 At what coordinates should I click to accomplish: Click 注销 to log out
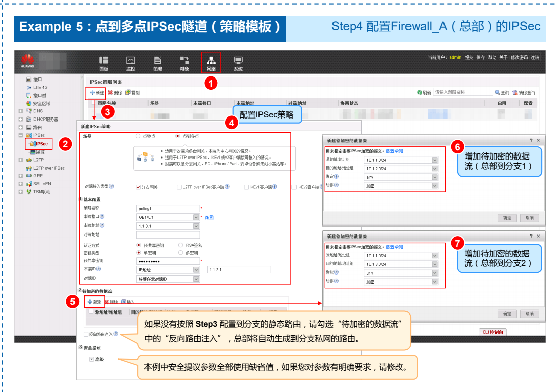(x=535, y=57)
